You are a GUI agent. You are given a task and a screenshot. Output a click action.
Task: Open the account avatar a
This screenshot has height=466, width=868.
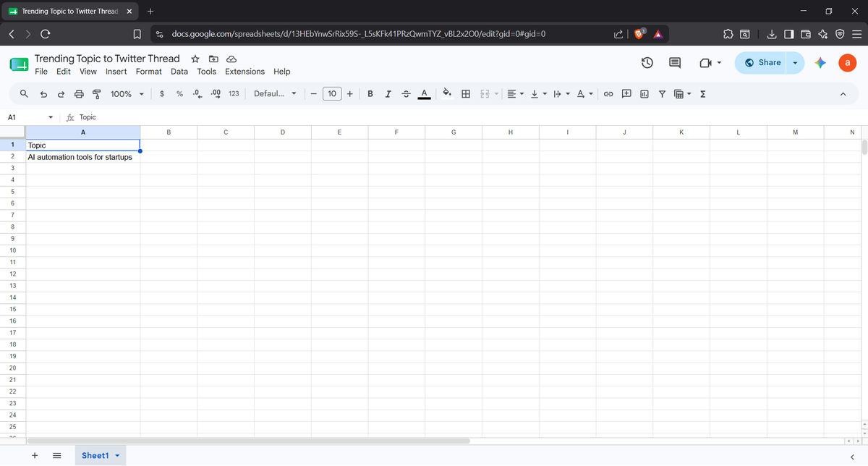click(848, 63)
